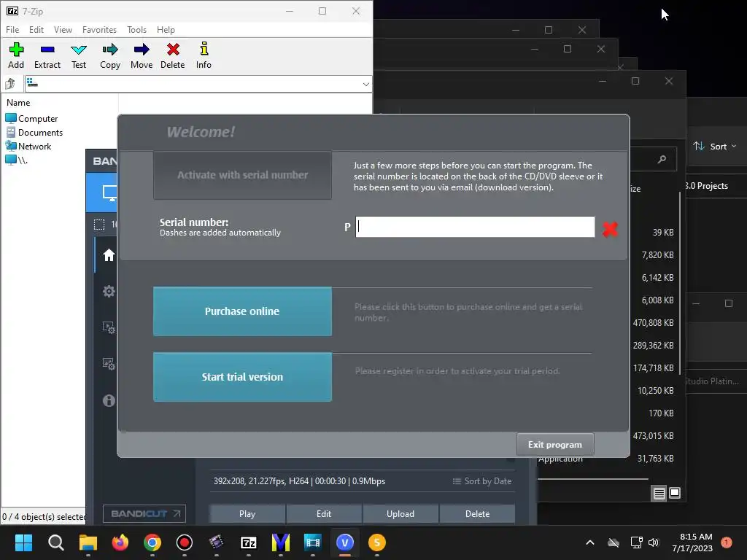This screenshot has height=560, width=747.
Task: Open the Help menu in 7-Zip
Action: pos(166,29)
